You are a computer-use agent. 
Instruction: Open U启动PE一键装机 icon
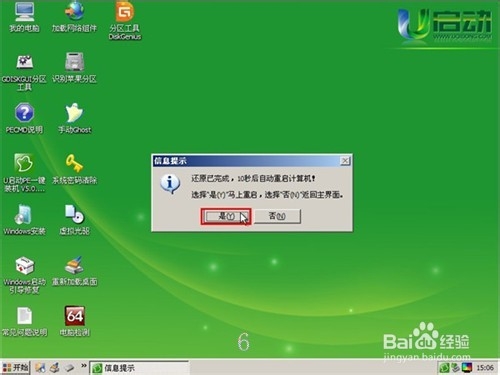point(24,173)
